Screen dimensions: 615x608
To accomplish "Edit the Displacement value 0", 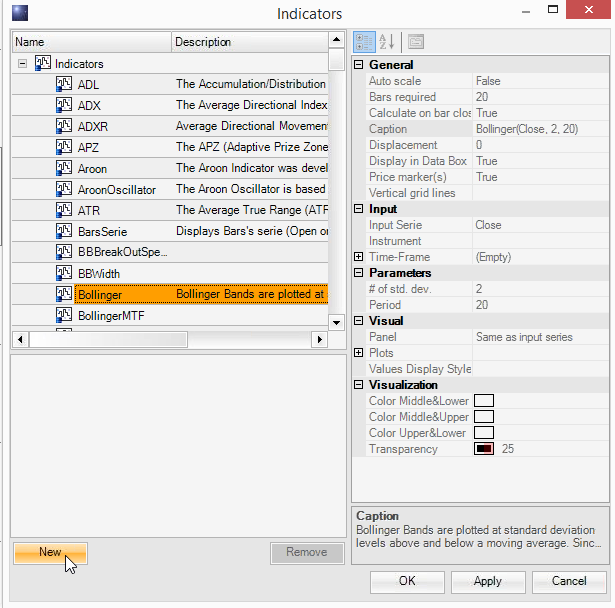I will pyautogui.click(x=540, y=145).
